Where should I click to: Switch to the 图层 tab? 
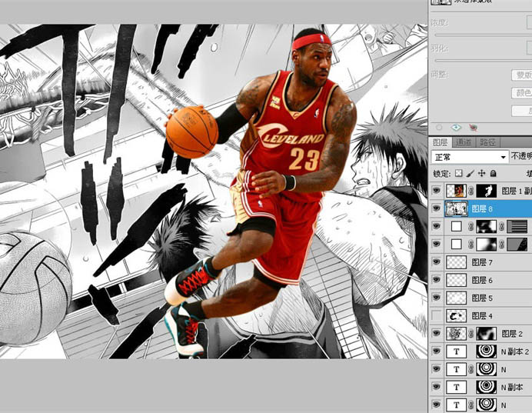441,142
